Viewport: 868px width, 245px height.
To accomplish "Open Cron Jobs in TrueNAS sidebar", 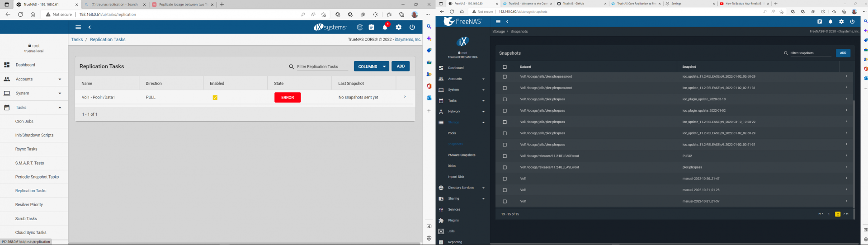I will tap(24, 121).
